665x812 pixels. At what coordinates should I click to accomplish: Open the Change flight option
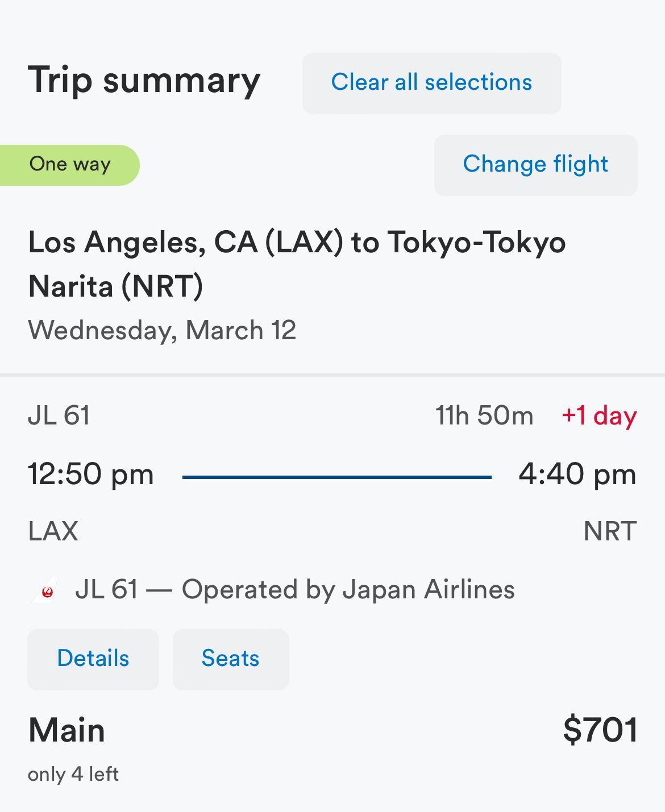(x=535, y=165)
